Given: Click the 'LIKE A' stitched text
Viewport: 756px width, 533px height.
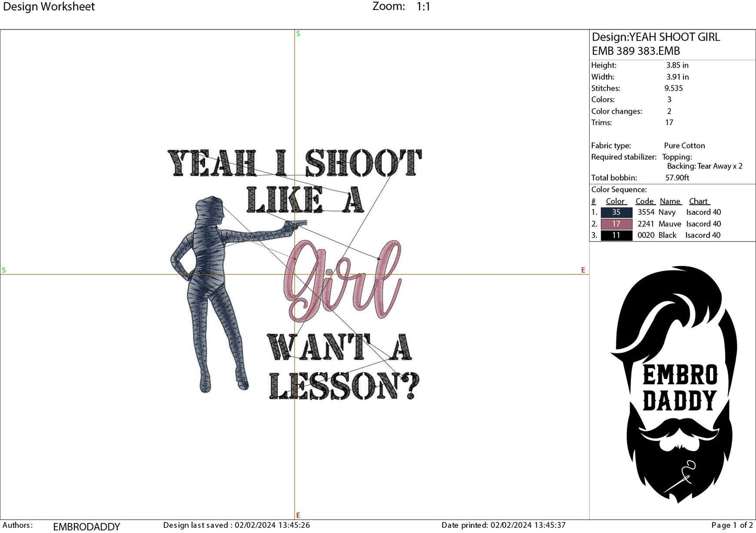Looking at the screenshot, I should [x=304, y=201].
